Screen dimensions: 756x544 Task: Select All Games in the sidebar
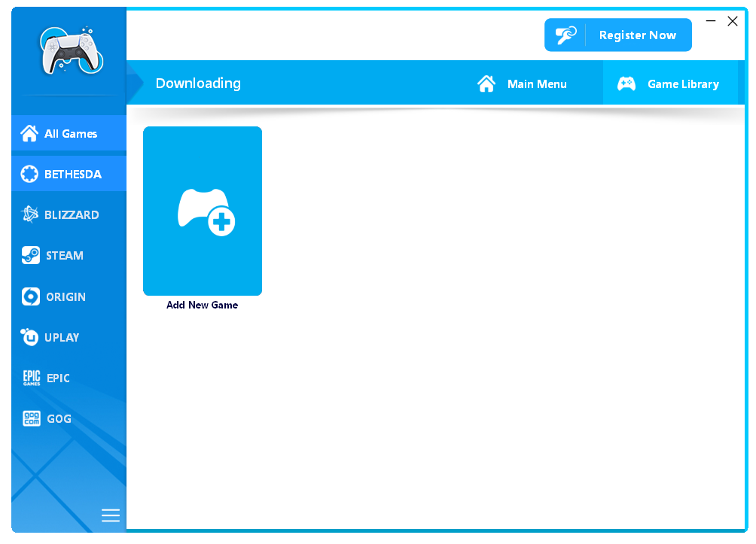coord(69,133)
